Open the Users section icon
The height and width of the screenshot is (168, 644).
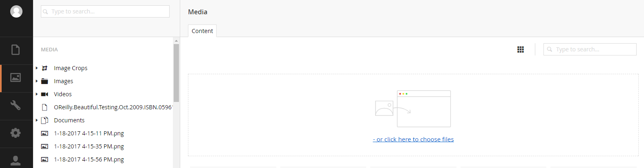[16, 160]
